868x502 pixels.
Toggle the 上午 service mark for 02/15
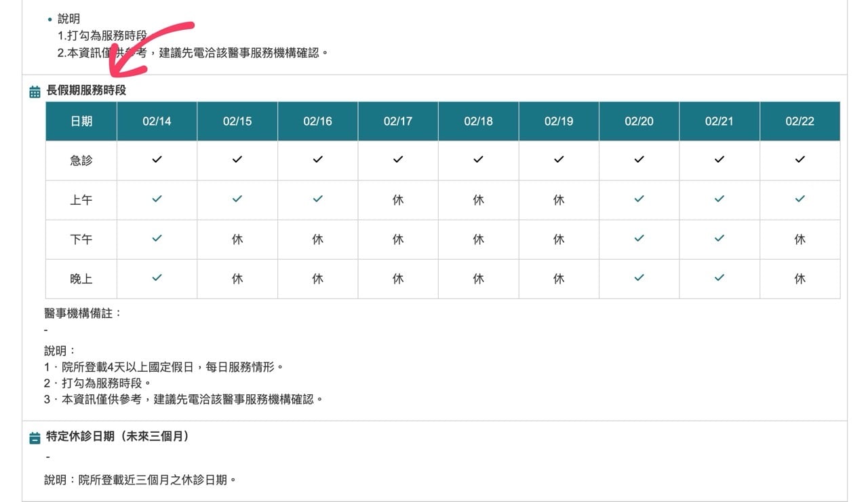[237, 200]
